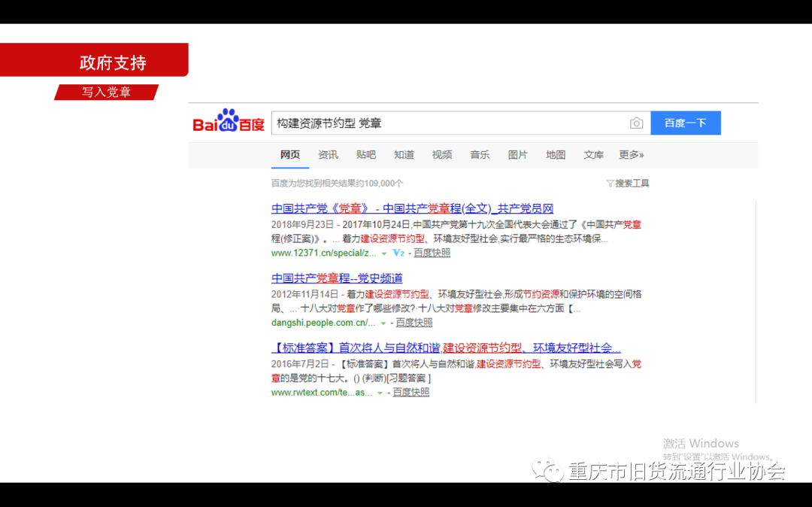
Task: Open 百度快照 for the rwtext.com result
Action: tap(411, 392)
